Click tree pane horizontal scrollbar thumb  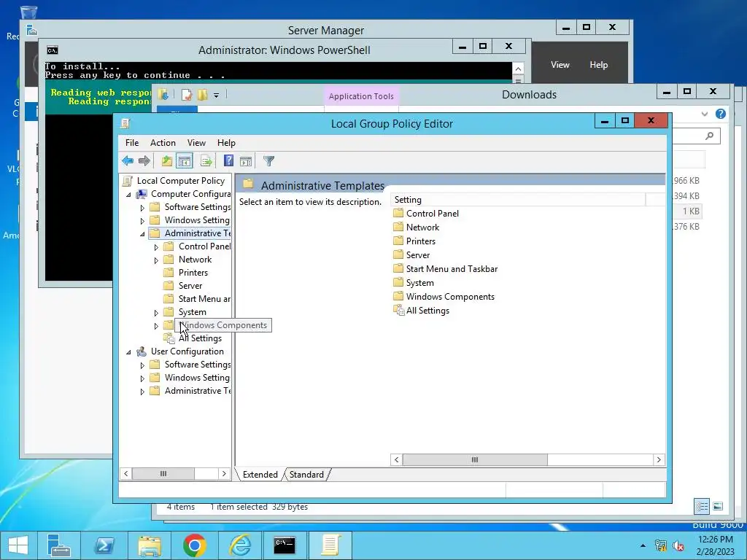[x=163, y=473]
